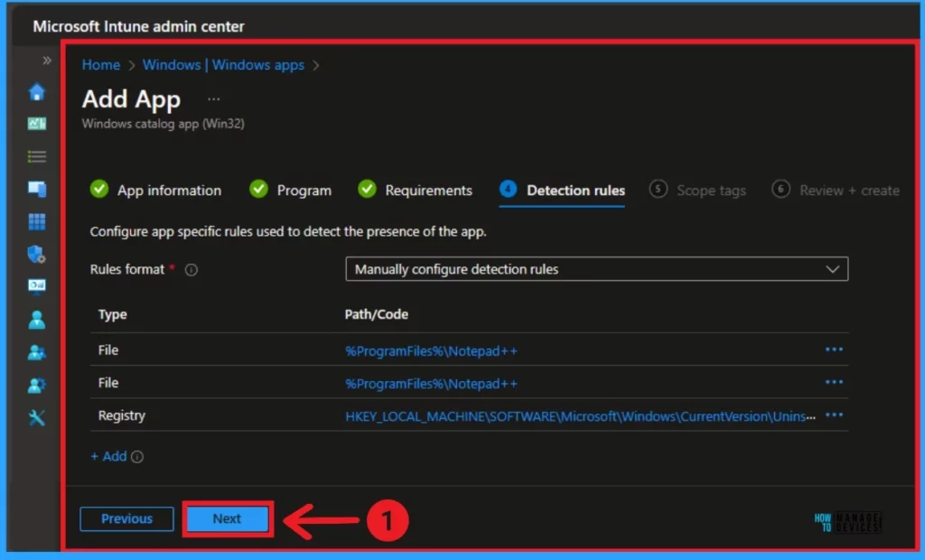Open Endpoint security shield icon in sidebar
This screenshot has width=925, height=560.
pos(36,255)
